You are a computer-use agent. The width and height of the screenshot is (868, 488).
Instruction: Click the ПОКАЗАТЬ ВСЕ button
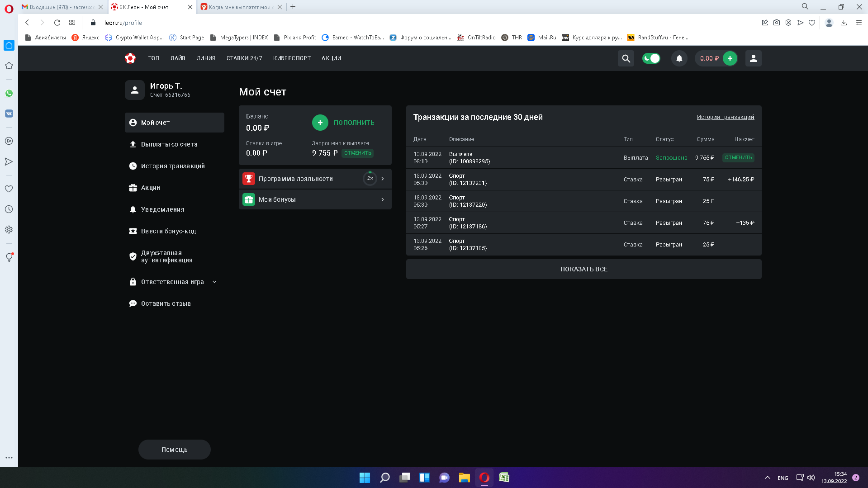[583, 269]
